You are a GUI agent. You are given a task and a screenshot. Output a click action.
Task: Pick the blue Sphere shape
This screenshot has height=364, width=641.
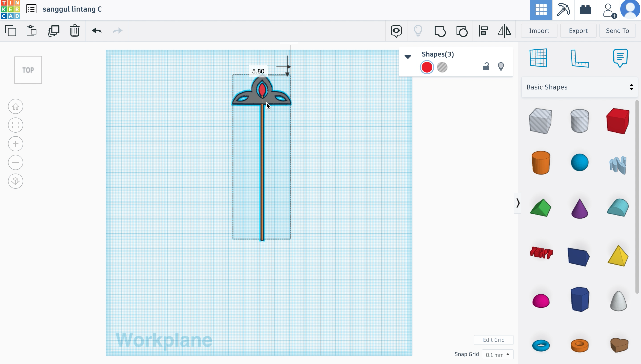(x=580, y=162)
